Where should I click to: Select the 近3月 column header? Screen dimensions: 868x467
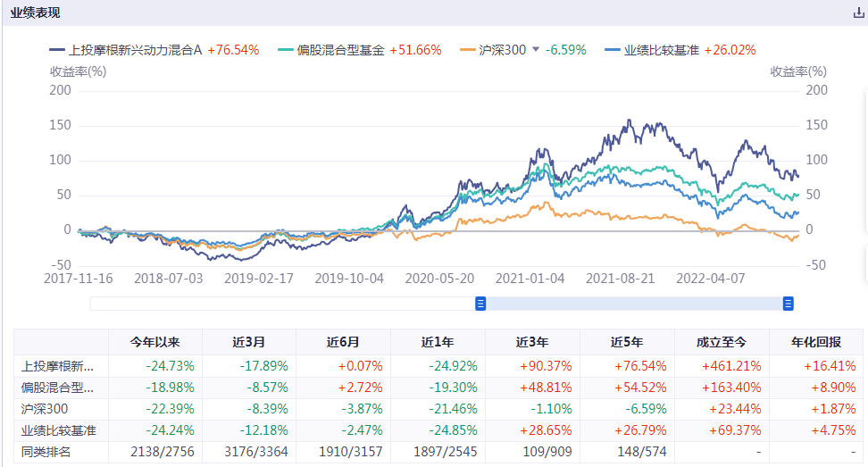(250, 342)
